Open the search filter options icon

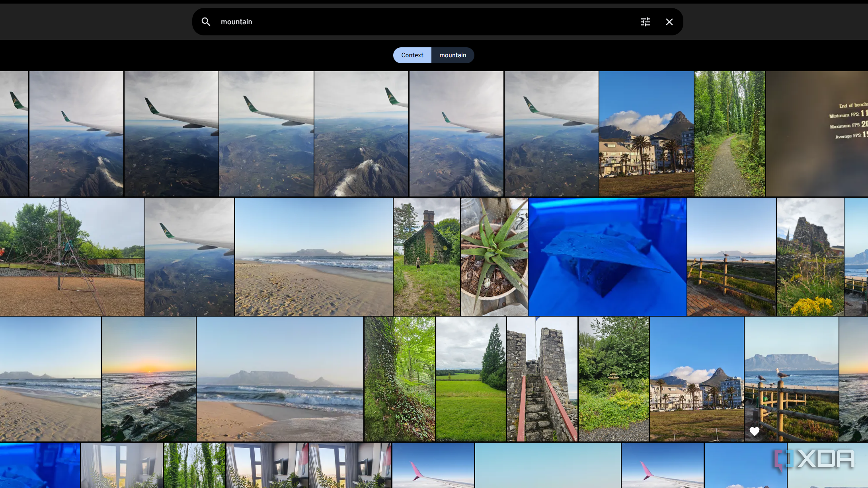(646, 22)
